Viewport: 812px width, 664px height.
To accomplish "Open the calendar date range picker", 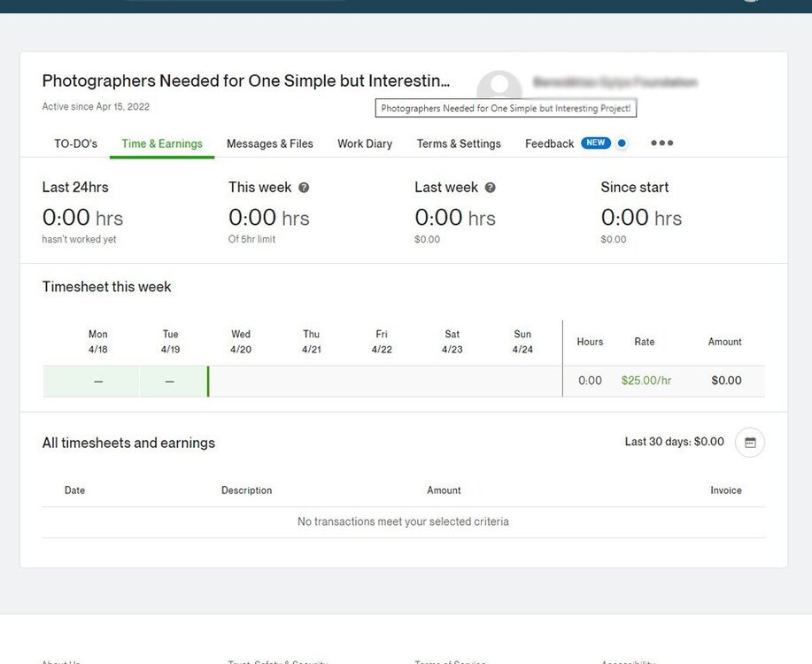I will pos(750,443).
